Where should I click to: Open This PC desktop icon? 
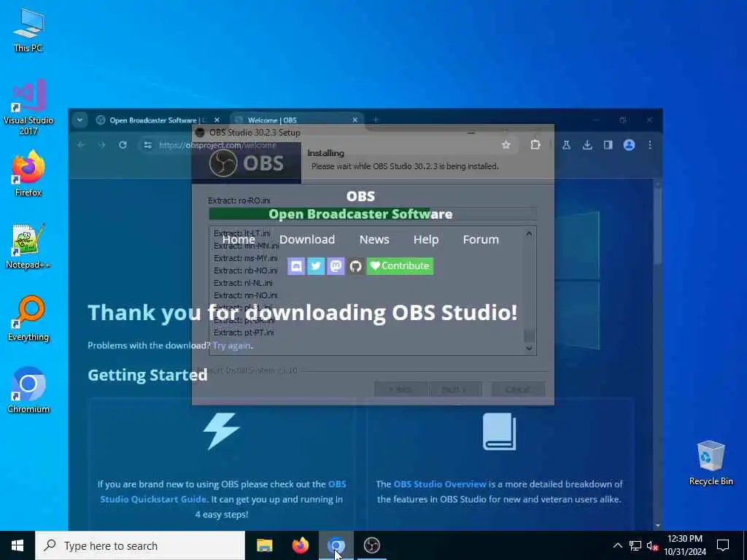28,29
